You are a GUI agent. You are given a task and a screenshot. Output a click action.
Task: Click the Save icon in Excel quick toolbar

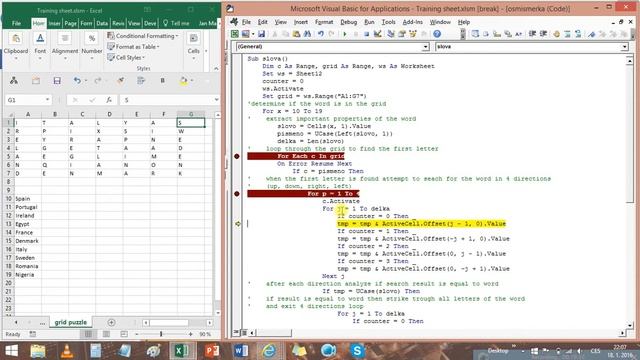[x=57, y=81]
